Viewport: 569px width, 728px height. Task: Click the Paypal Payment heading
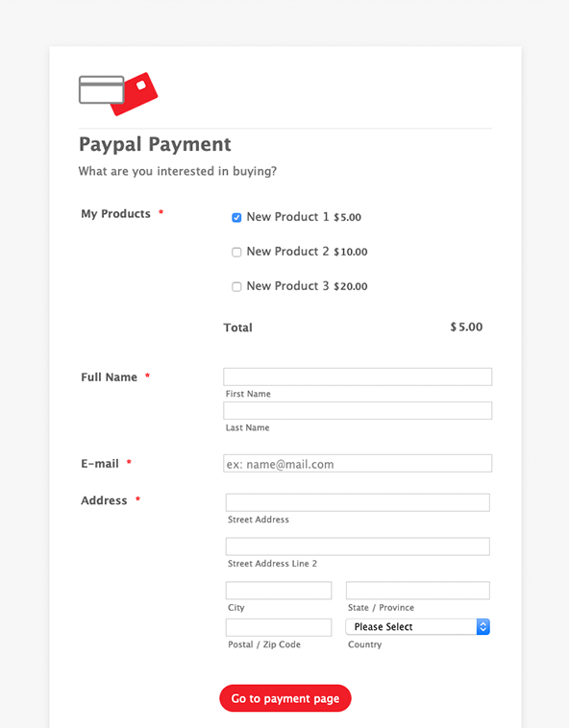(x=155, y=145)
